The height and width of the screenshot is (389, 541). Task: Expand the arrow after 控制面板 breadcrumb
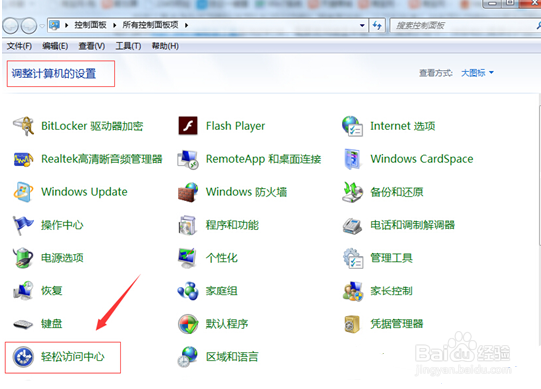114,25
